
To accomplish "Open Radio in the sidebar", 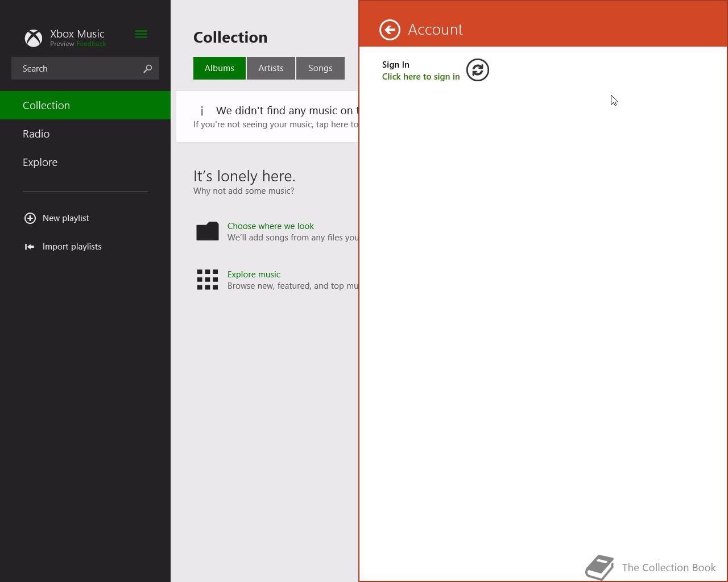I will coord(85,134).
